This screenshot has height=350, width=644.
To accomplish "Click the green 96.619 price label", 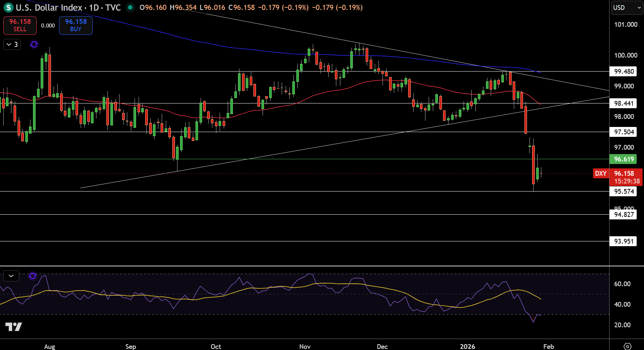I will point(623,159).
